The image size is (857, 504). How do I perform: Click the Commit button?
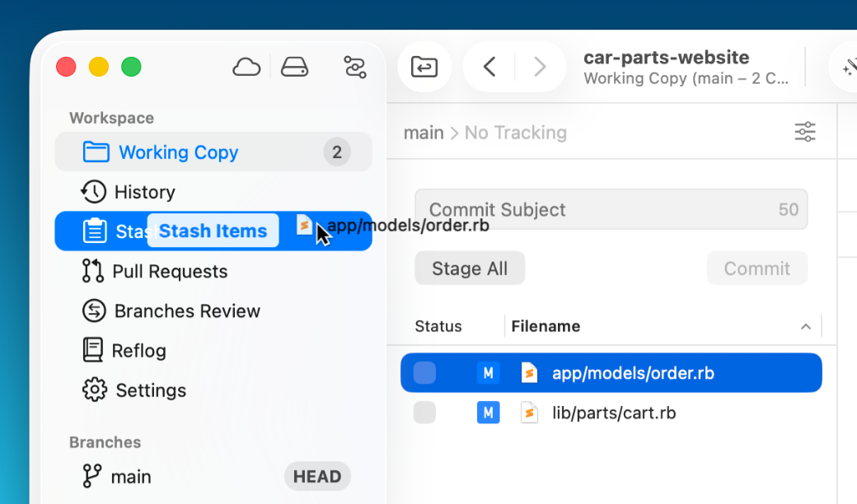[757, 268]
